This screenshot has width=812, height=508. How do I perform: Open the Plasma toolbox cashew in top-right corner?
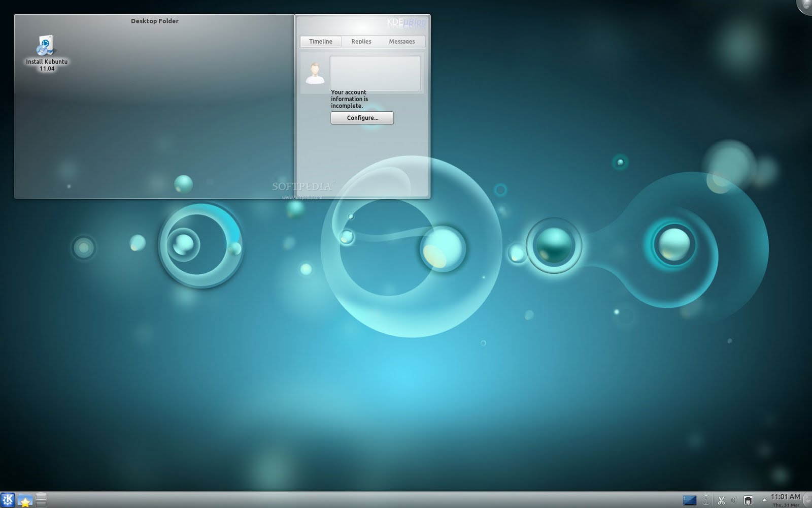[x=806, y=5]
